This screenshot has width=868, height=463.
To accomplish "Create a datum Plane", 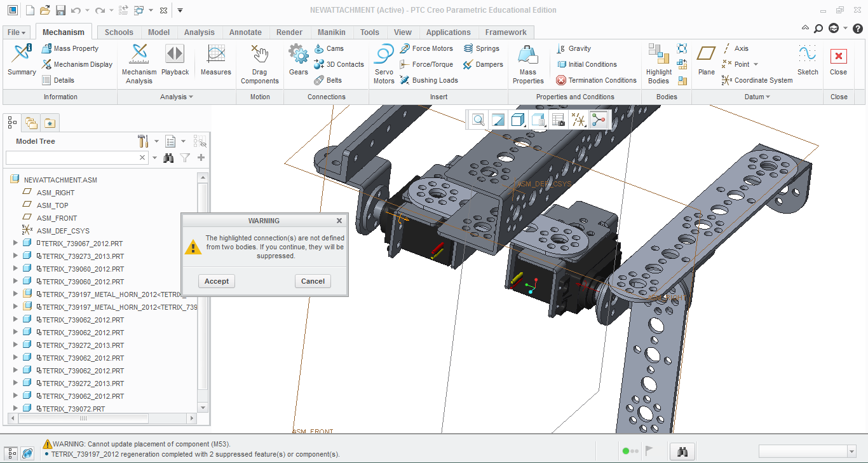I will (707, 60).
